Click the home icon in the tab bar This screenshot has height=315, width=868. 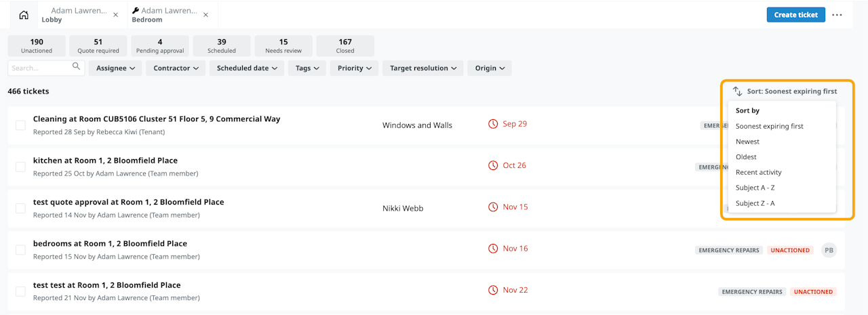click(x=24, y=15)
